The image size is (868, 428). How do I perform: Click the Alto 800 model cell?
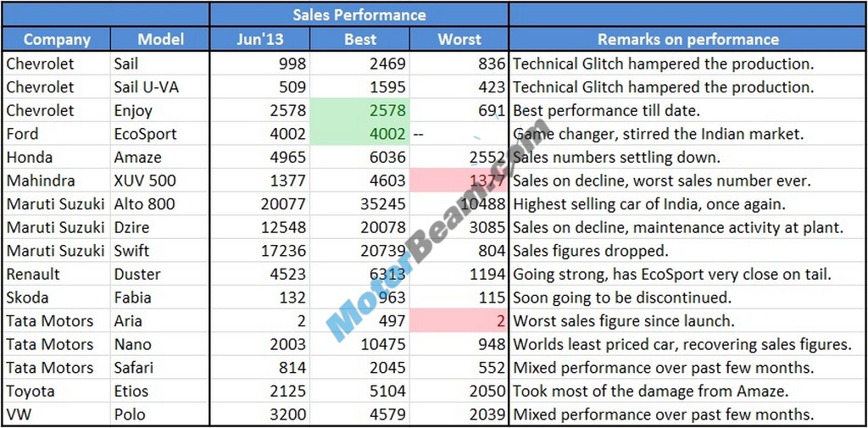(160, 204)
